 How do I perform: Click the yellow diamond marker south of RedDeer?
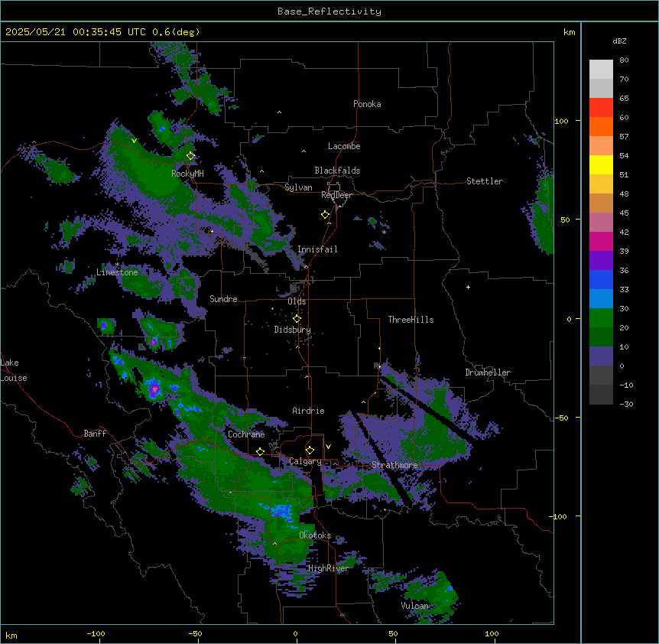pos(326,215)
